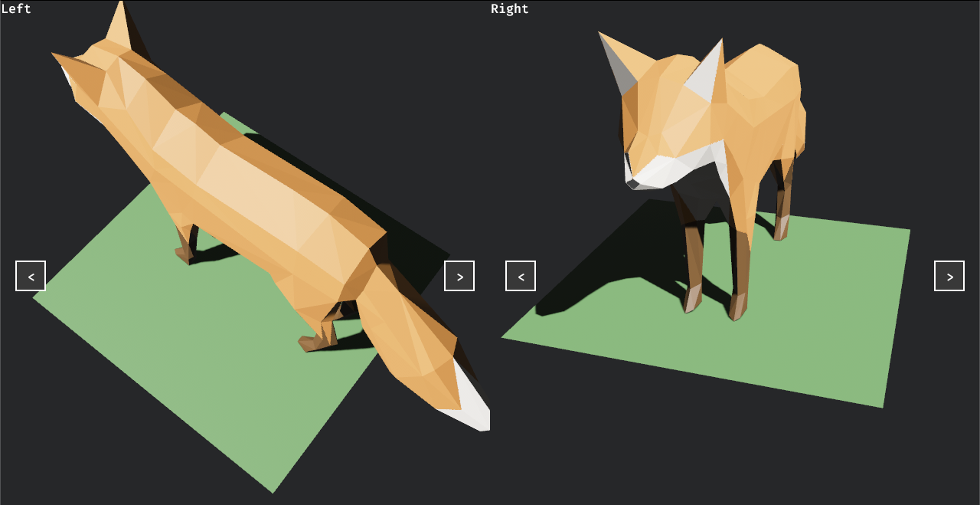Select the "Left" label in the corner
The image size is (980, 505).
coord(15,8)
